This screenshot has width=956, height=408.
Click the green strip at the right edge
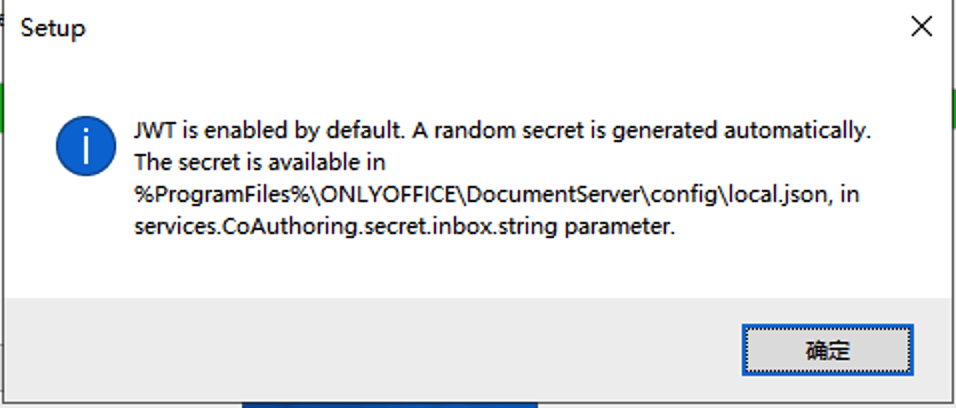[952, 107]
